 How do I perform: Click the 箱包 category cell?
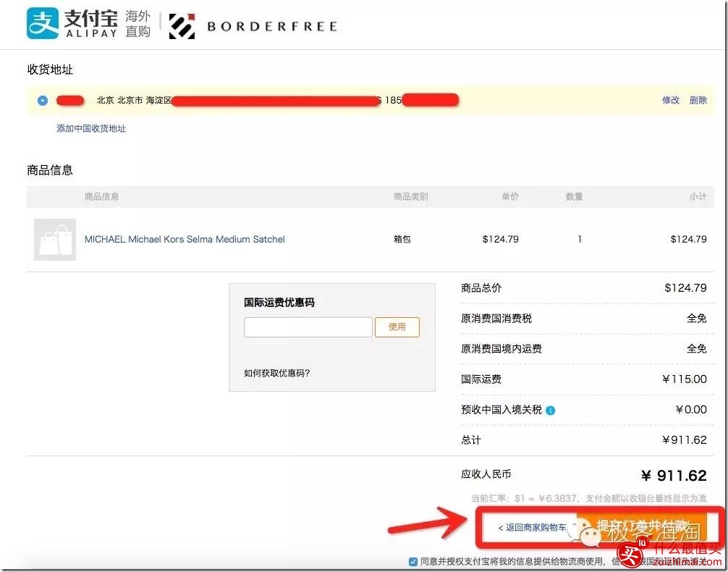[x=402, y=240]
